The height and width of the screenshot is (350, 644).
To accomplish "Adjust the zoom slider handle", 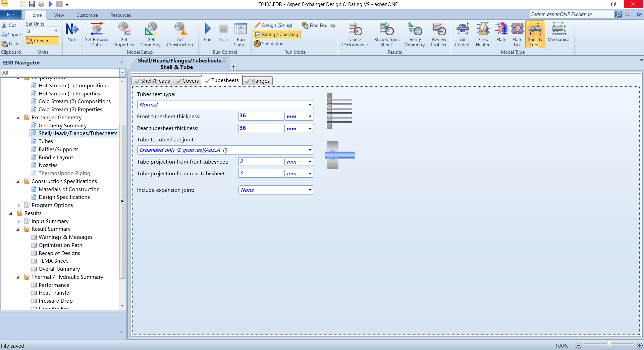I will [609, 345].
